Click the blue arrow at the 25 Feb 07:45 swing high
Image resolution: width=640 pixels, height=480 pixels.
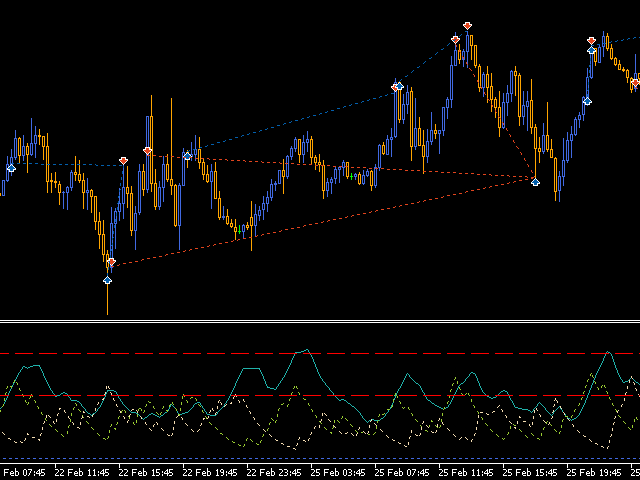point(400,86)
